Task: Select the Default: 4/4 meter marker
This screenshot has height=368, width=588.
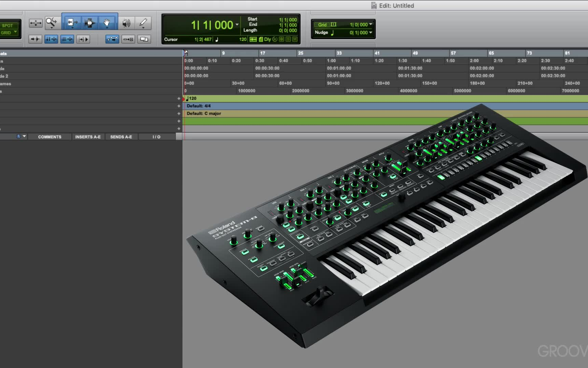Action: click(198, 106)
